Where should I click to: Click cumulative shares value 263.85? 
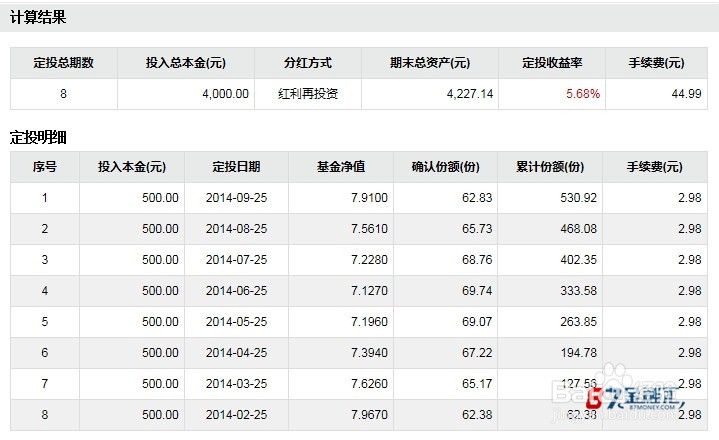(x=579, y=322)
